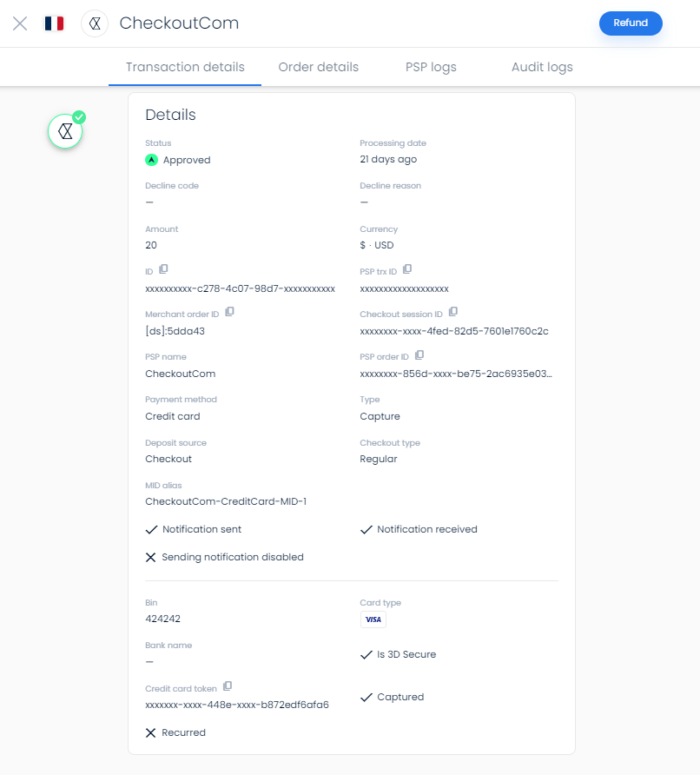Click the Refund button
This screenshot has width=700, height=775.
(x=631, y=23)
